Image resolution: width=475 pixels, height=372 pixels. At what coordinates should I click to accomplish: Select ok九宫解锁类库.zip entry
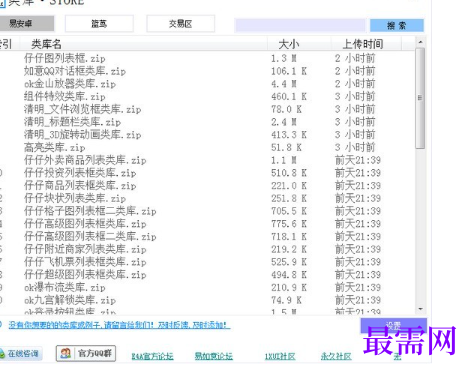pyautogui.click(x=70, y=300)
